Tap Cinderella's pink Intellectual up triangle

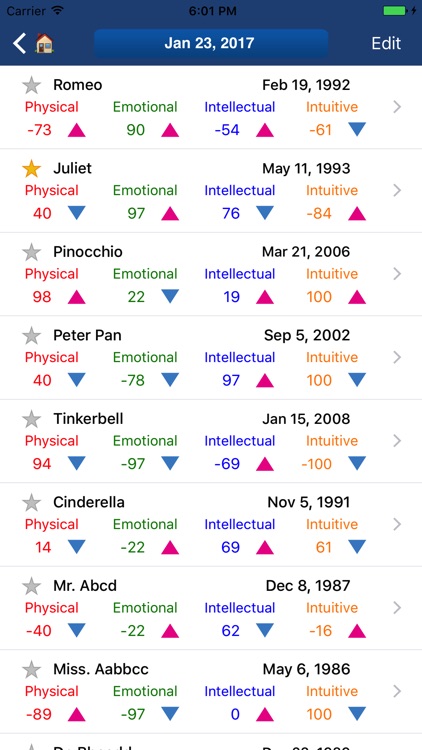coord(265,547)
